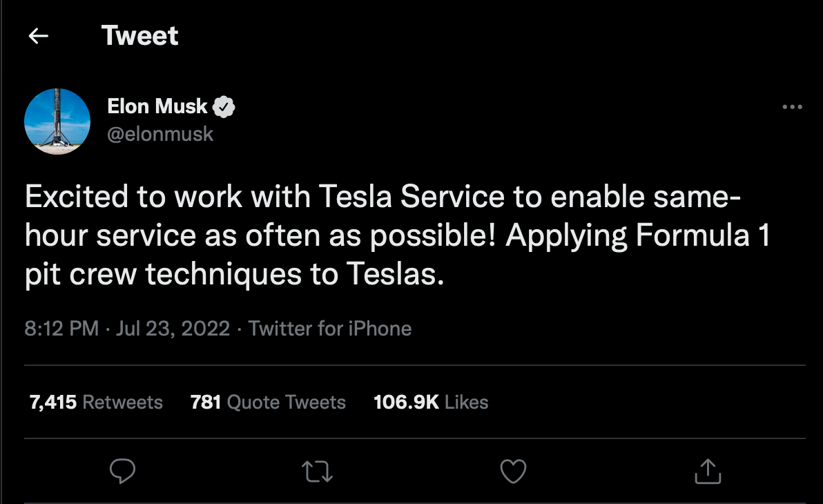View the 7,415 Retweets list

[96, 403]
